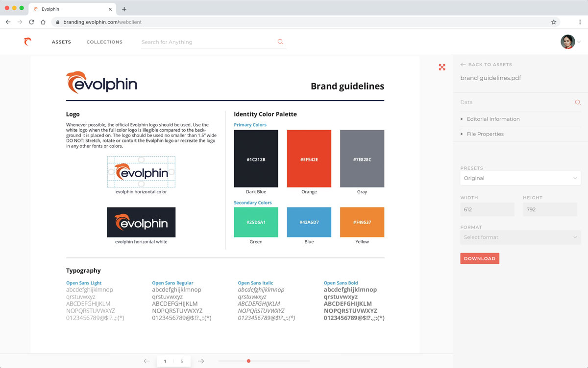588x368 pixels.
Task: Click the Typography heading
Action: [83, 271]
